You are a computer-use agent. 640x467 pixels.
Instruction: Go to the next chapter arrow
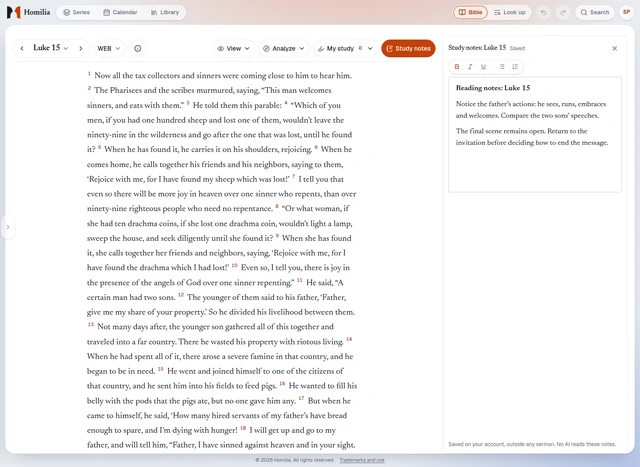(81, 48)
